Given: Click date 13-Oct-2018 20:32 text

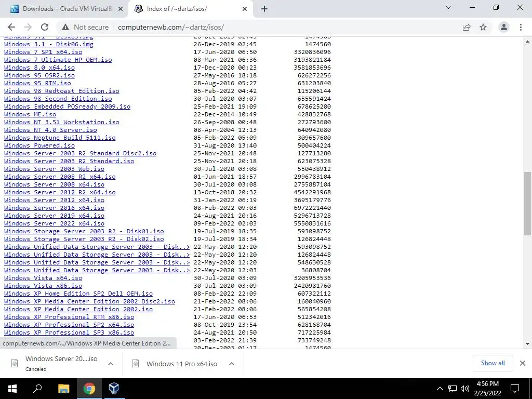Looking at the screenshot, I should tap(225, 192).
